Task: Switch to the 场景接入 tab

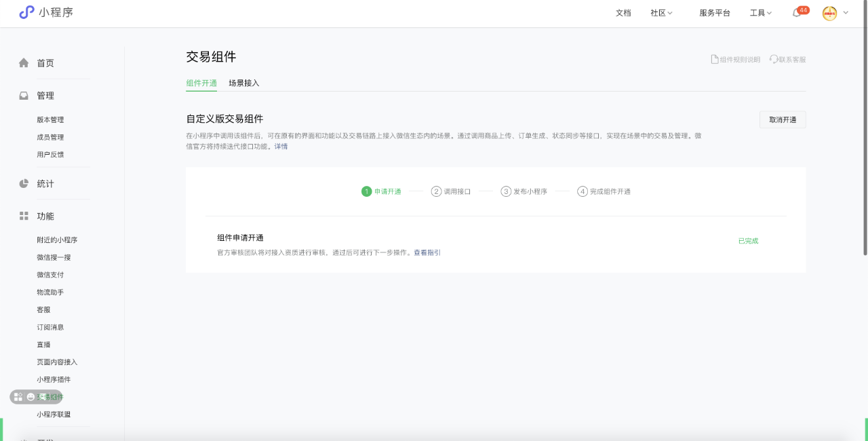Action: tap(244, 83)
